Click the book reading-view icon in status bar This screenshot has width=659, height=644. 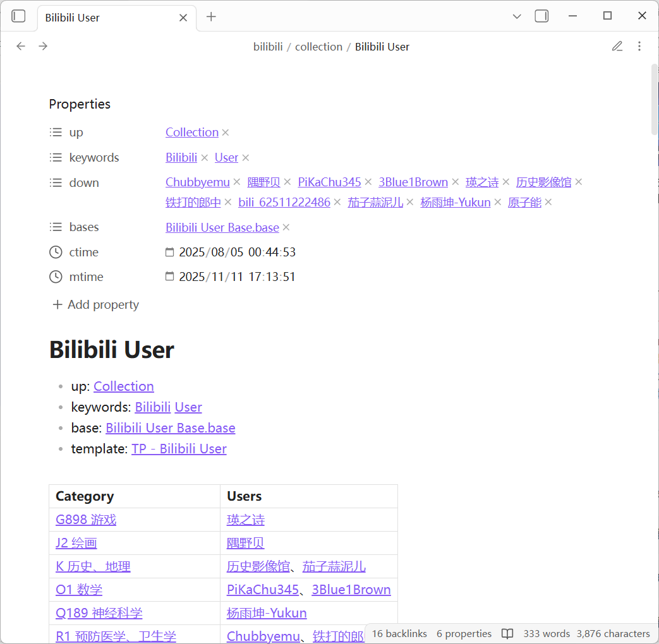point(507,633)
